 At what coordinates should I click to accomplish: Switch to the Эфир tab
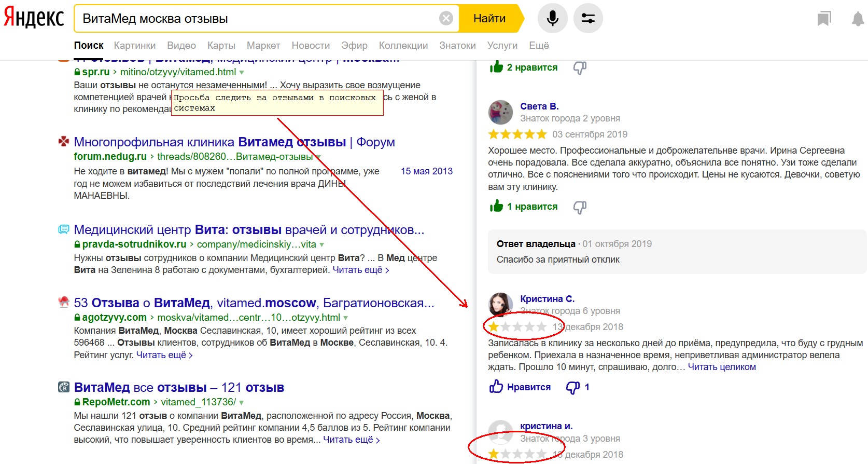pyautogui.click(x=354, y=46)
